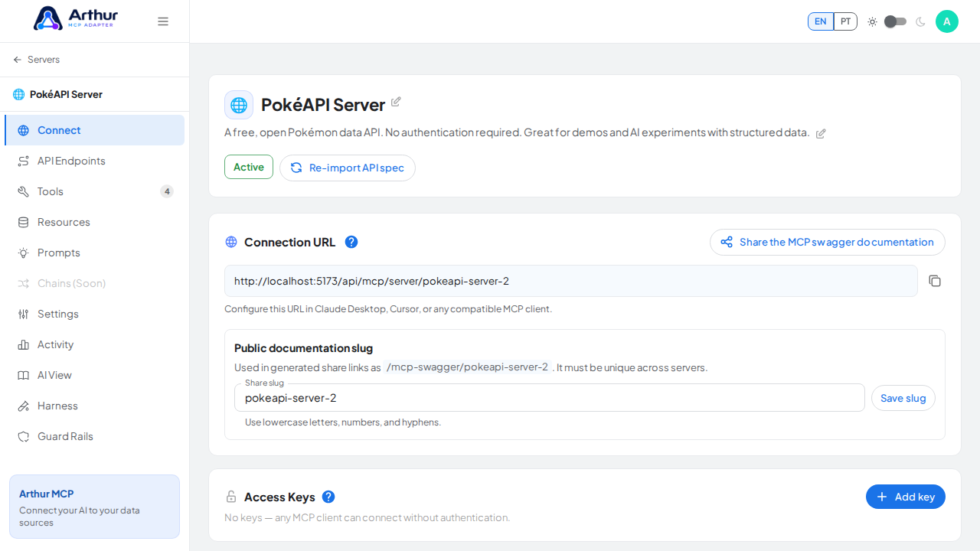
Task: Edit server description with pencil icon
Action: point(821,134)
